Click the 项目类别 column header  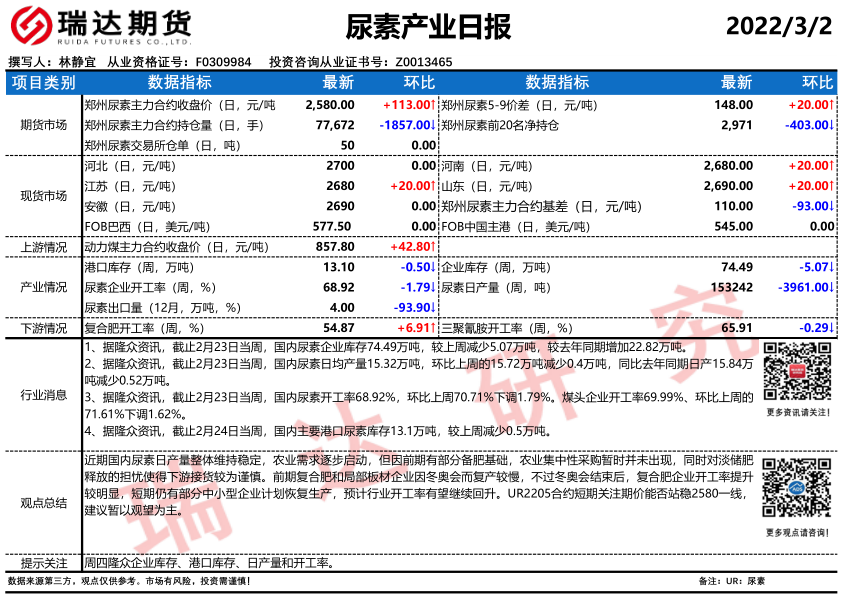pyautogui.click(x=42, y=82)
